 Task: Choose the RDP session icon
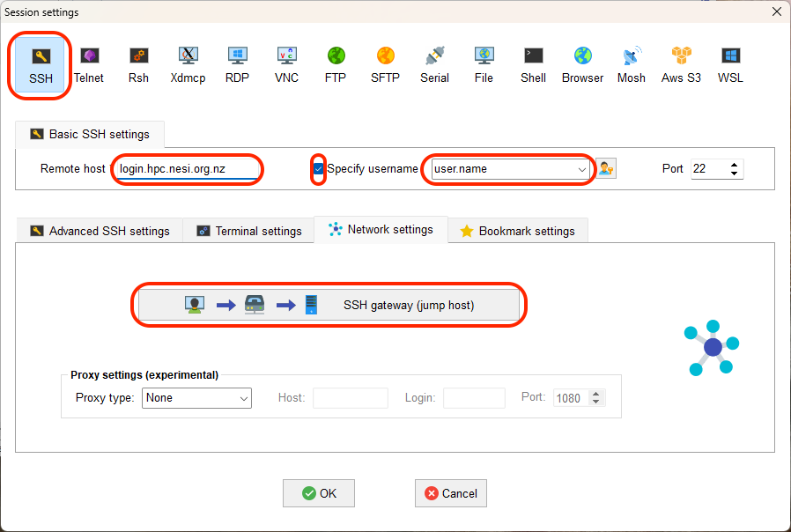pos(237,65)
